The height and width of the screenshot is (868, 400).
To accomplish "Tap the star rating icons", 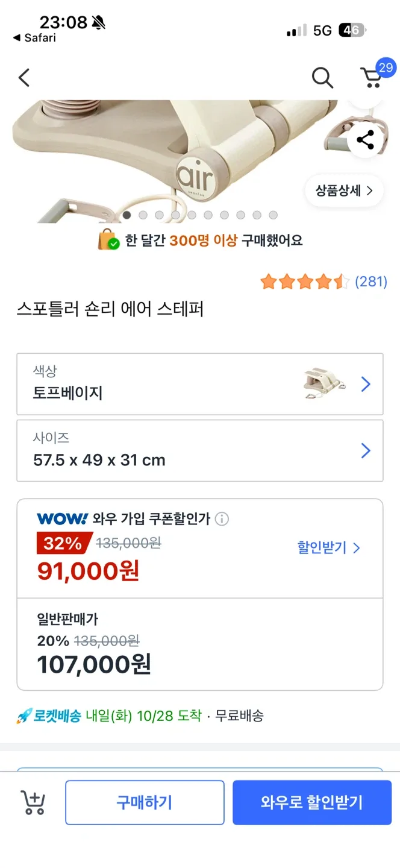I will (304, 281).
